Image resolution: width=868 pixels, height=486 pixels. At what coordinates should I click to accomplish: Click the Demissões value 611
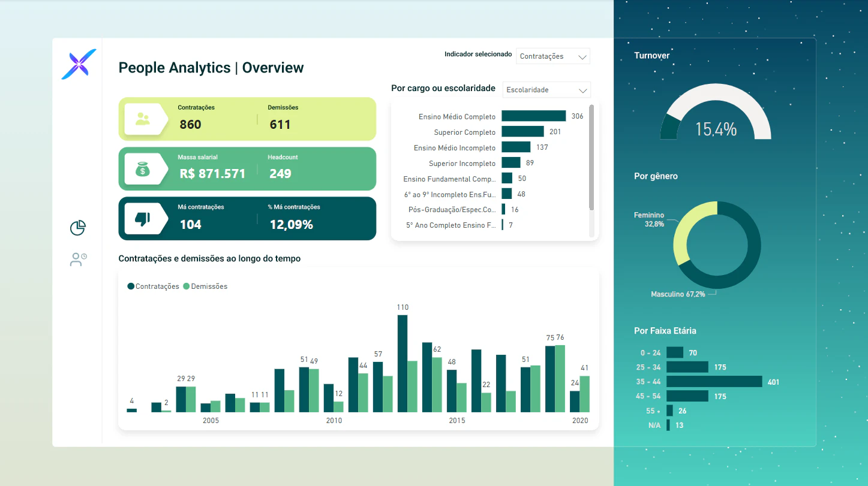pyautogui.click(x=280, y=125)
